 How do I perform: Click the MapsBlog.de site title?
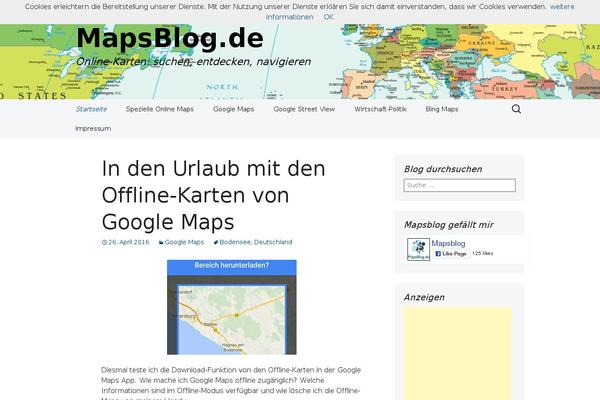click(170, 39)
